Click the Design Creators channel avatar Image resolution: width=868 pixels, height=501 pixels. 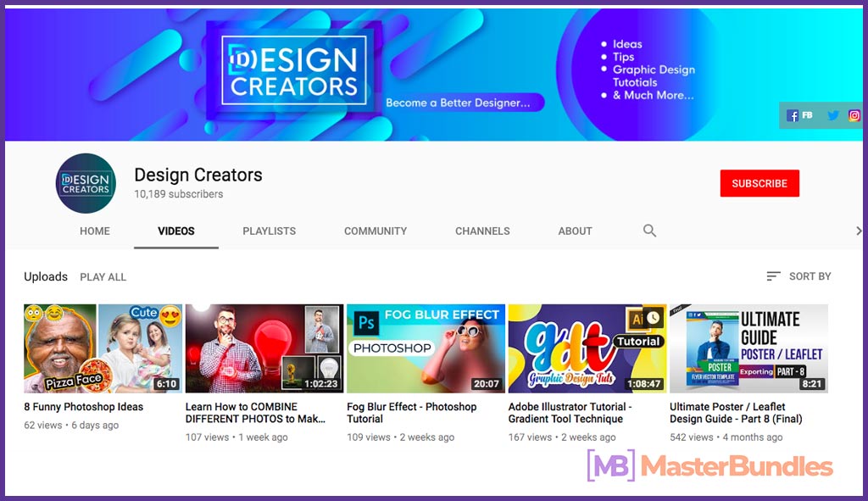pyautogui.click(x=86, y=183)
